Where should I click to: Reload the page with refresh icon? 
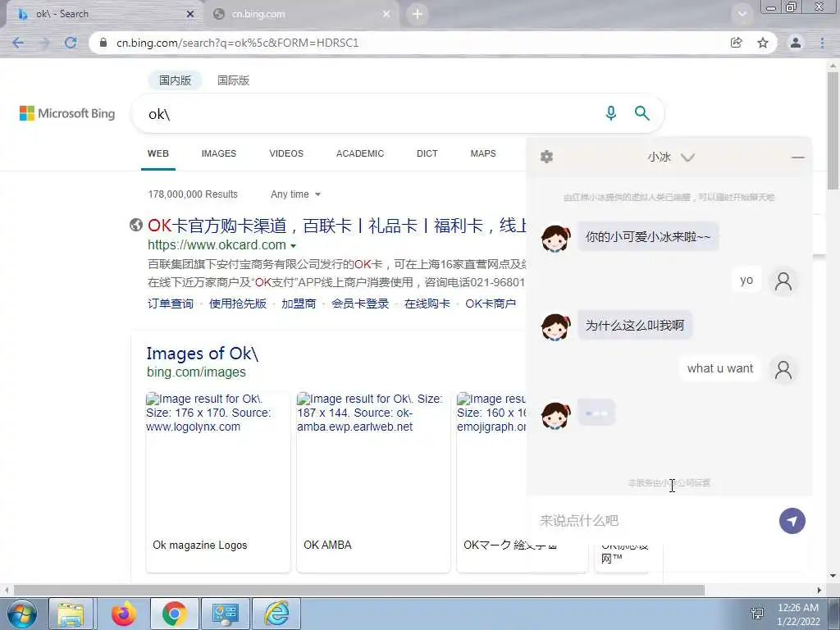click(71, 43)
